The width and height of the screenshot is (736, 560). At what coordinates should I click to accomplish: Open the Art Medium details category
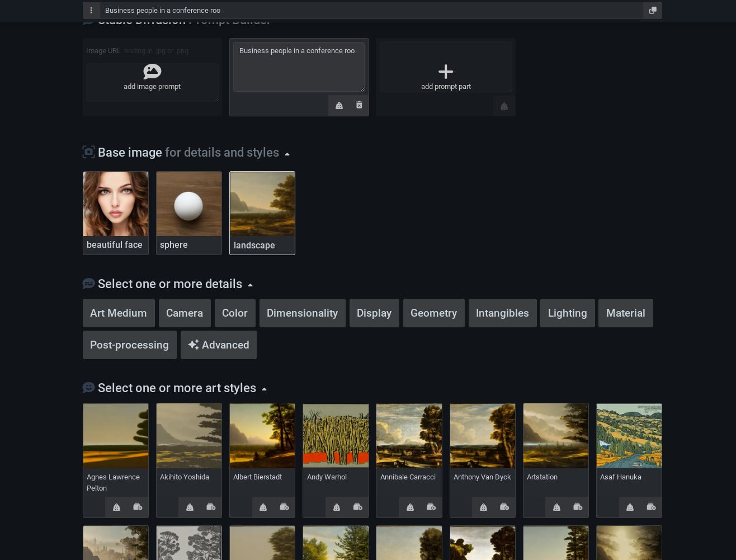pos(119,313)
